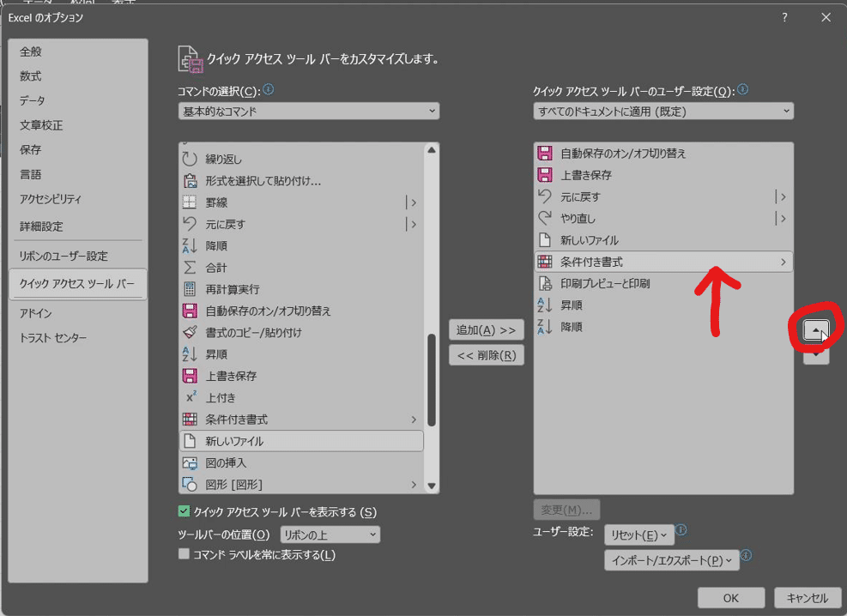Click the 合計 sigma icon
Viewport: 847px width, 616px height.
click(190, 267)
